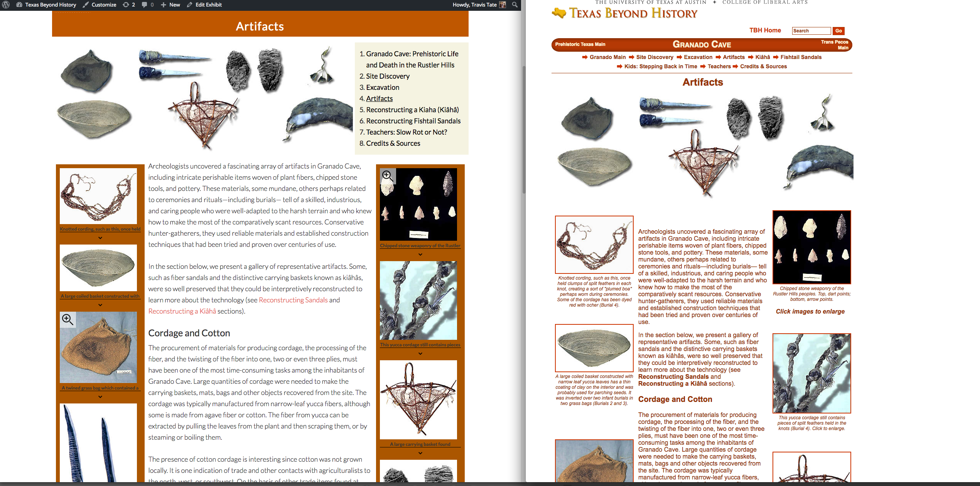
Task: Open 'A large carrying basket found' caption link
Action: point(420,444)
